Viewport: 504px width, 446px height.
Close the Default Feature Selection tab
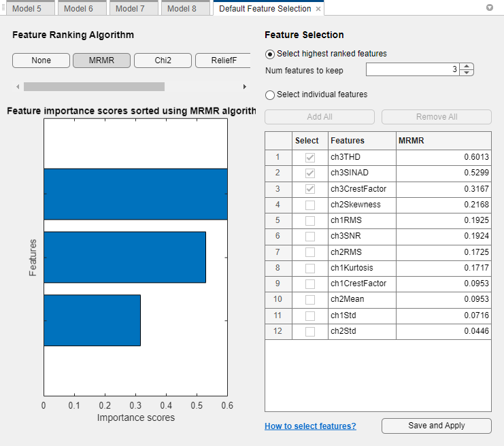[x=318, y=10]
